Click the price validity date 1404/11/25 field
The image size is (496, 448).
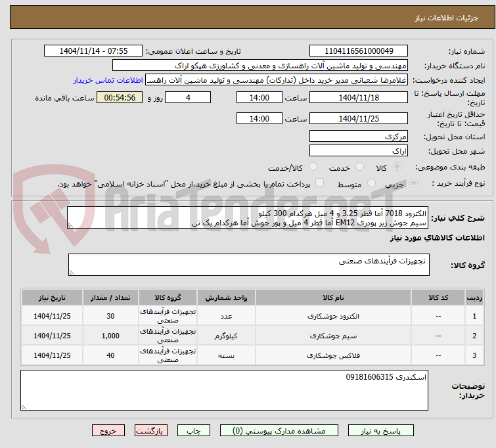[359, 118]
